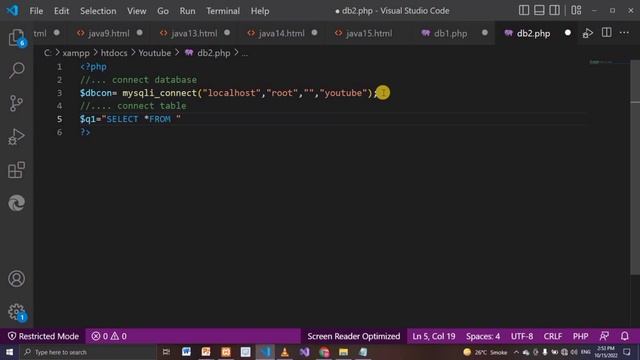Viewport: 640px width, 360px height.
Task: Open the Search view in activity bar
Action: (x=16, y=71)
